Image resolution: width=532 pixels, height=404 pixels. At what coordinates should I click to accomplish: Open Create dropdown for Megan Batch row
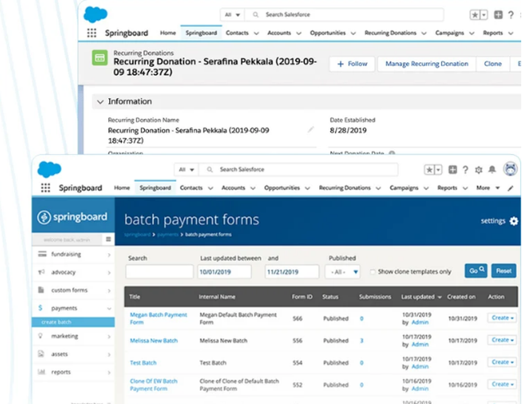point(502,317)
